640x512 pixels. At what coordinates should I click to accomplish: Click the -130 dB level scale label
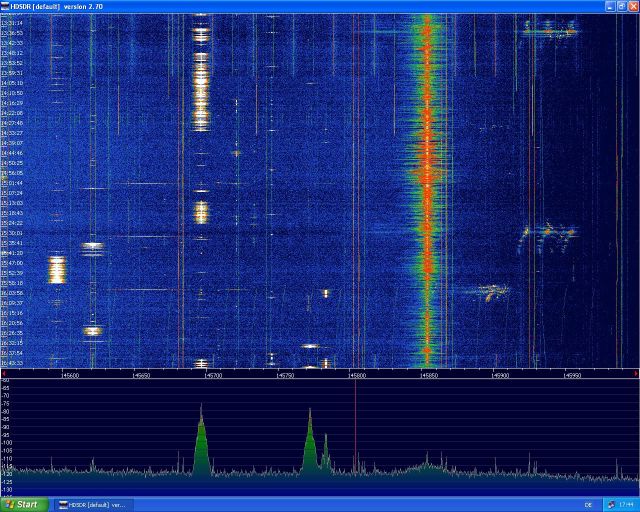(7, 490)
